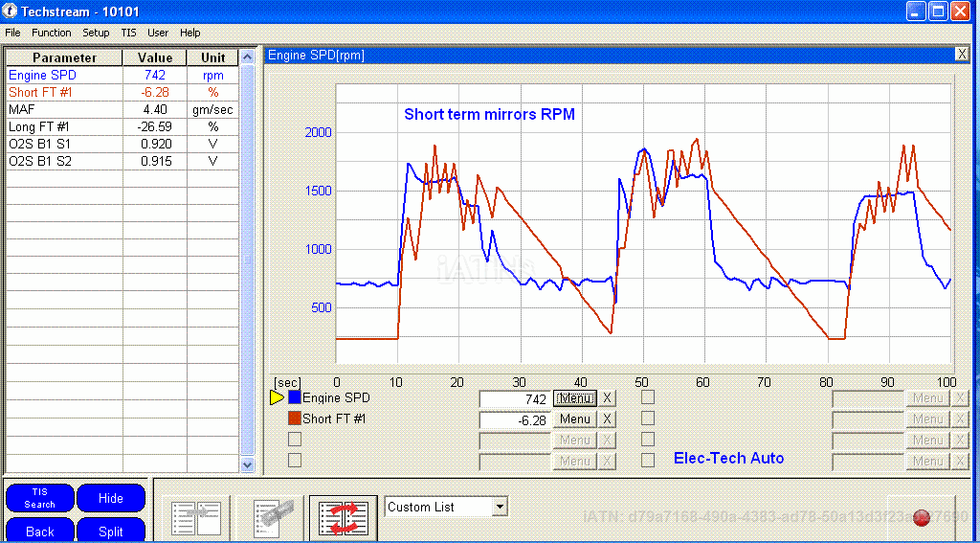Click the parameter list selection icon
980x543 pixels.
195,517
